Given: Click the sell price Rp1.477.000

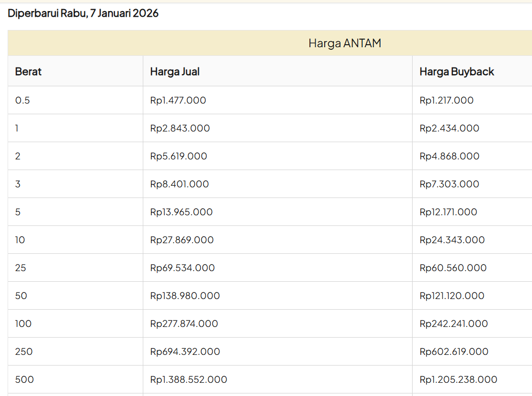Looking at the screenshot, I should coord(178,101).
